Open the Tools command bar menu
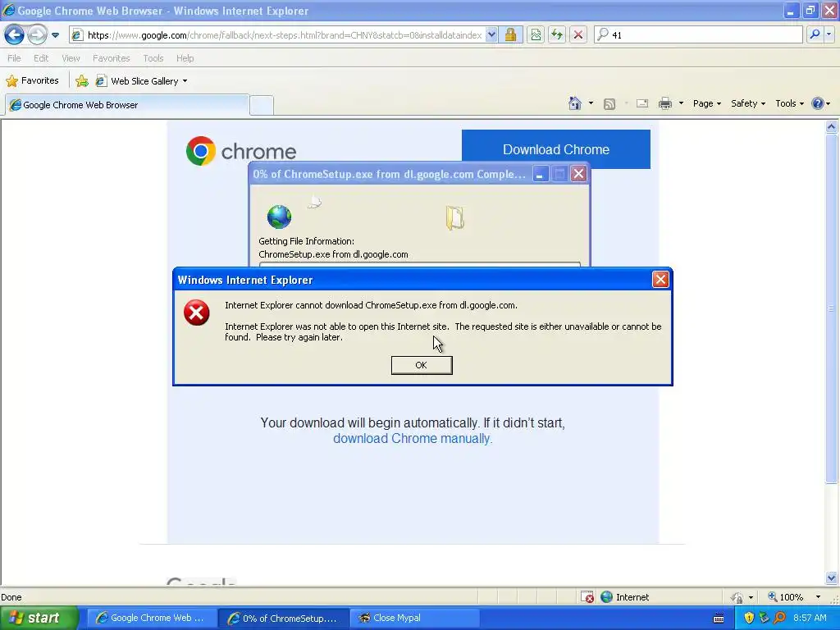Viewport: 840px width, 630px height. pyautogui.click(x=789, y=103)
